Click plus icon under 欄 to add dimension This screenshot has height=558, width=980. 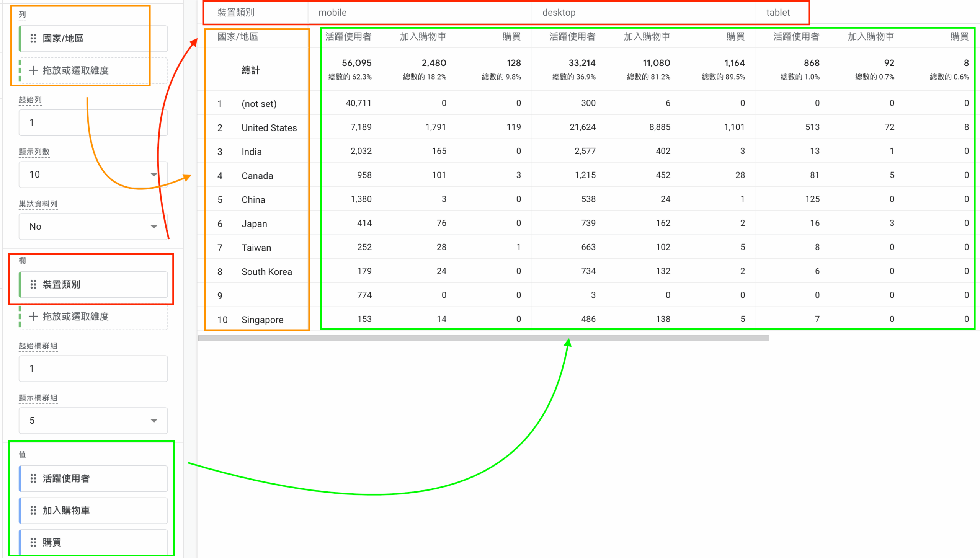point(33,317)
